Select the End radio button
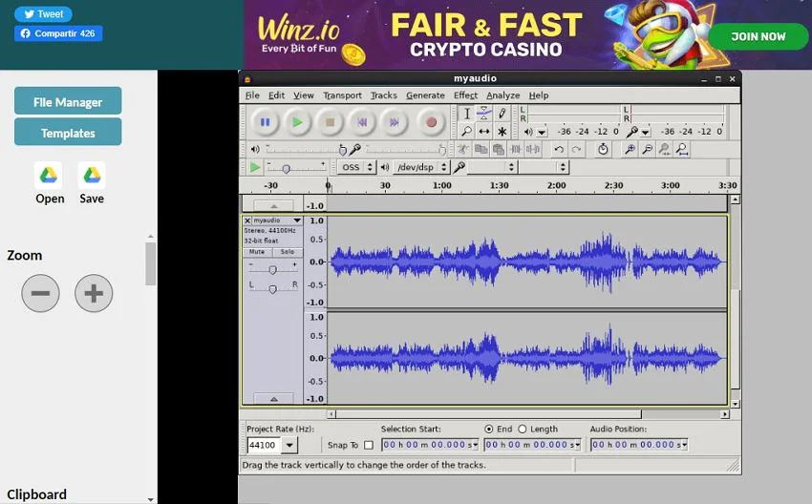The image size is (812, 504). pyautogui.click(x=489, y=429)
